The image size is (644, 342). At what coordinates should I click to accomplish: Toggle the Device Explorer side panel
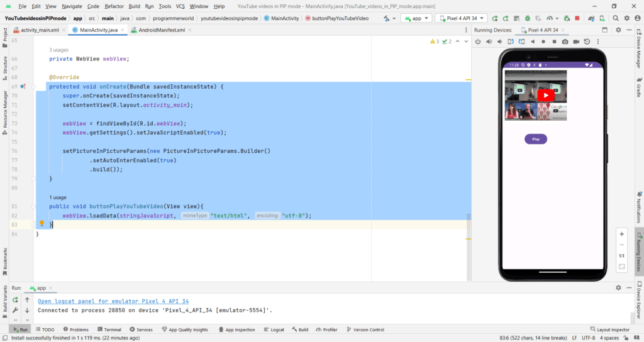point(639,301)
